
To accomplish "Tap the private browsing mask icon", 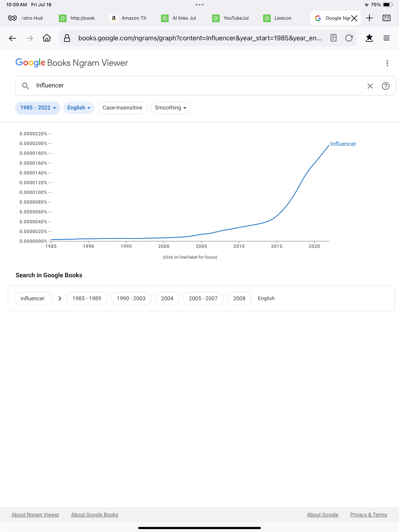I will click(x=12, y=18).
